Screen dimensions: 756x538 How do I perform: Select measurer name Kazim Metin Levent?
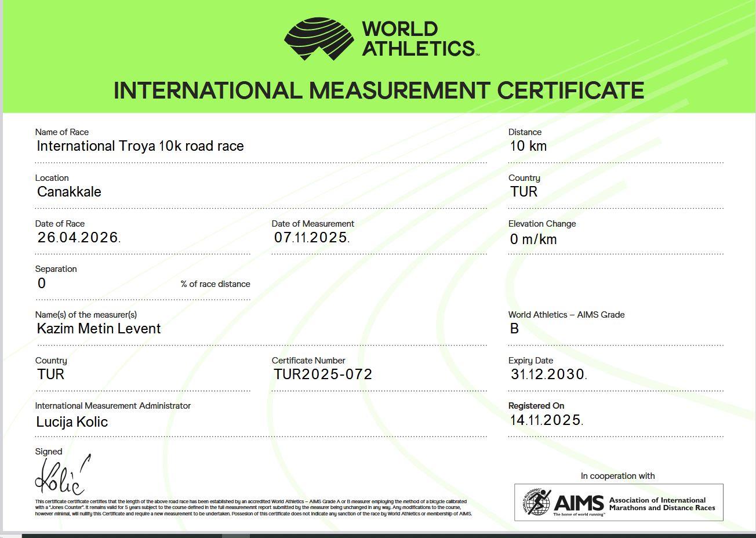coord(99,329)
